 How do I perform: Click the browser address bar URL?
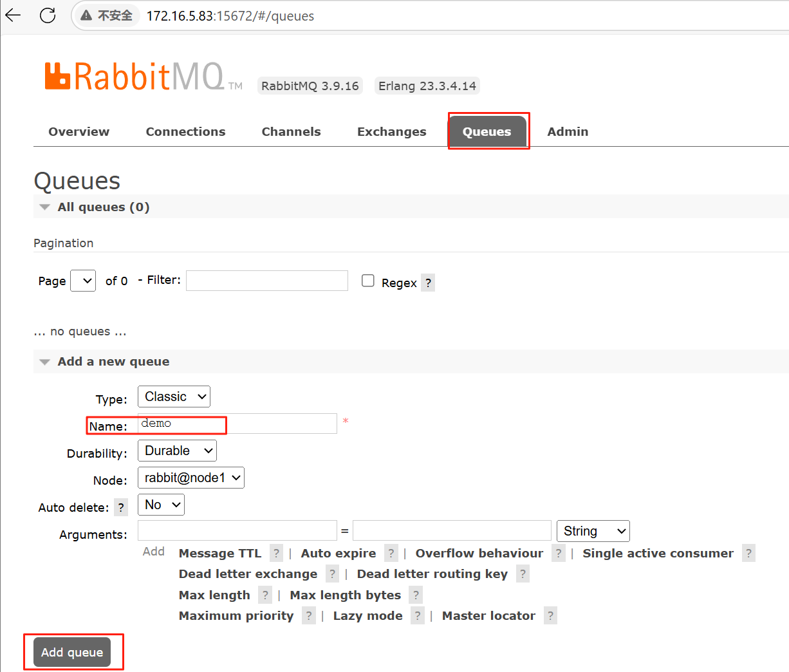click(230, 16)
